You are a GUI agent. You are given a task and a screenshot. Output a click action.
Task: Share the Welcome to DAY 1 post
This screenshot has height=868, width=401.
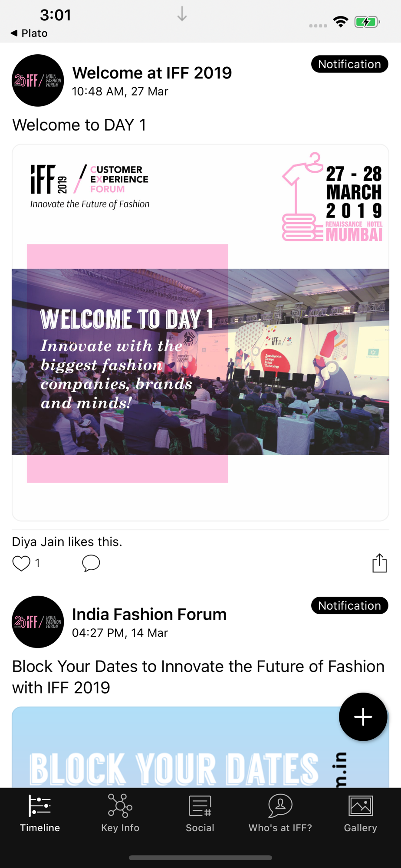tap(379, 563)
